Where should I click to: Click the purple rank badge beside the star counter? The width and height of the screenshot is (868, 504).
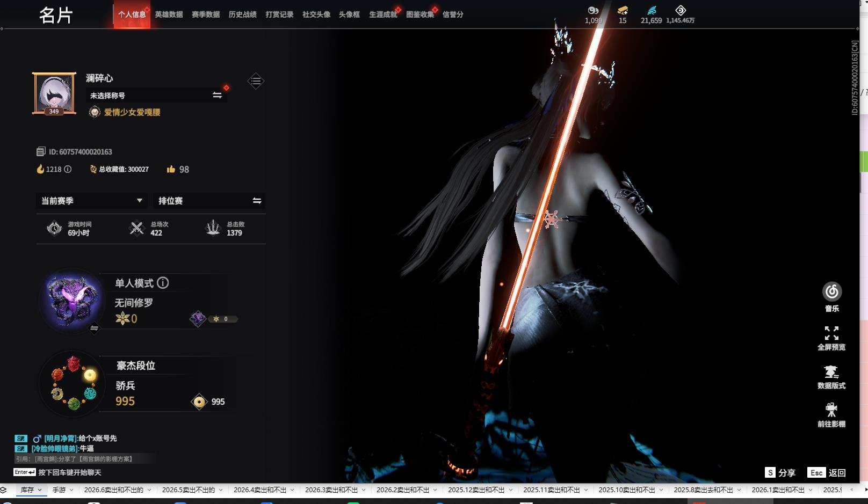[198, 319]
